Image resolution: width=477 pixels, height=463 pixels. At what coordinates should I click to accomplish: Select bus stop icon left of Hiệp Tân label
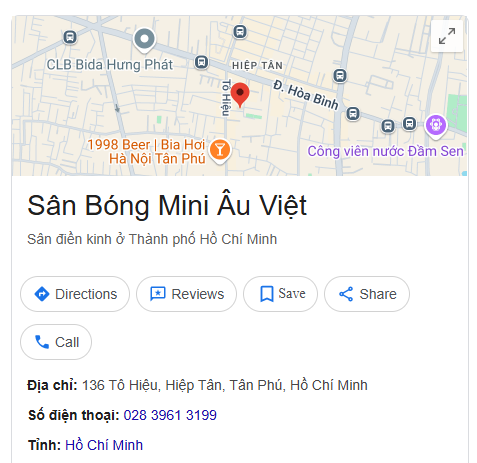(x=201, y=62)
